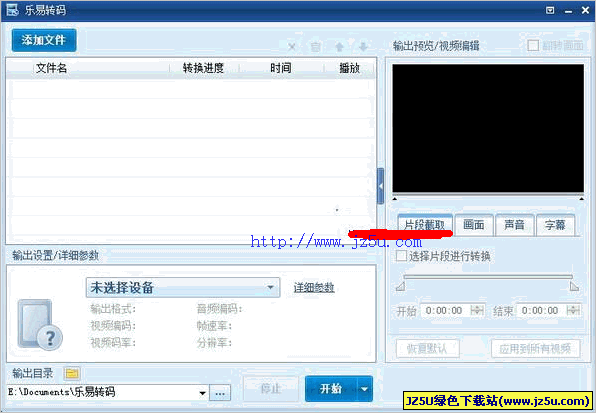Move file down with the down arrow icon
The width and height of the screenshot is (596, 413).
pyautogui.click(x=363, y=47)
